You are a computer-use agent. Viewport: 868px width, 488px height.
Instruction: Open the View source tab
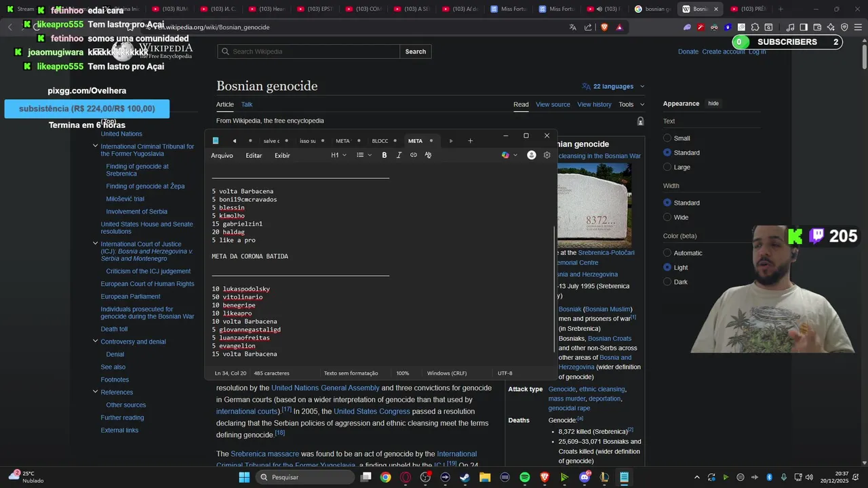click(553, 104)
